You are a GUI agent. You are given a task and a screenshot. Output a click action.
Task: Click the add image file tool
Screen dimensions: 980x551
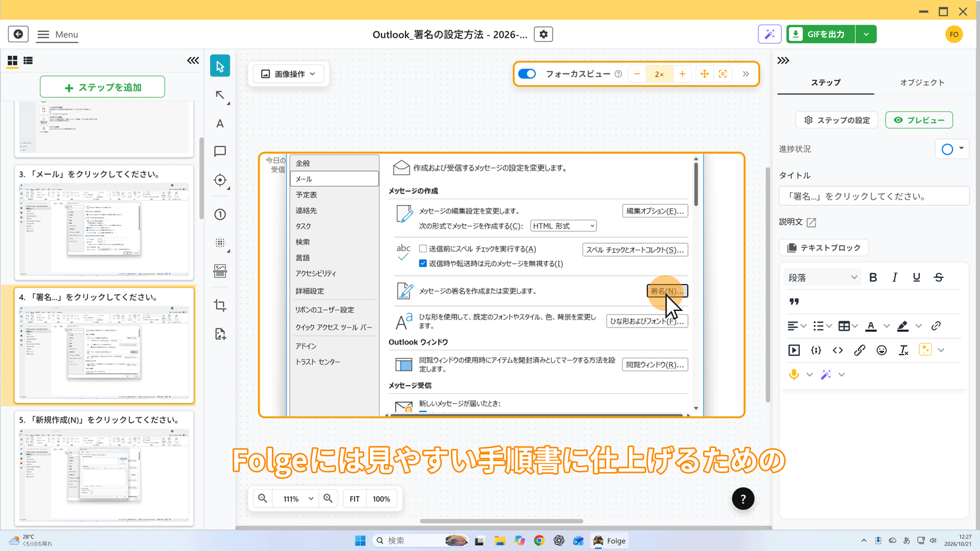click(220, 334)
